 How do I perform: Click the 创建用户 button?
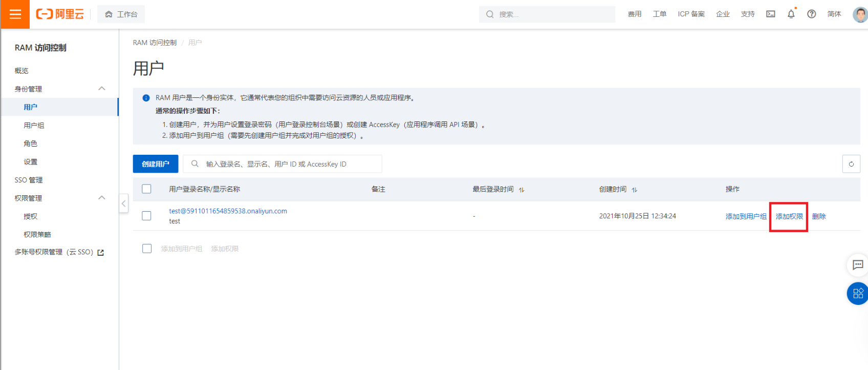(156, 164)
